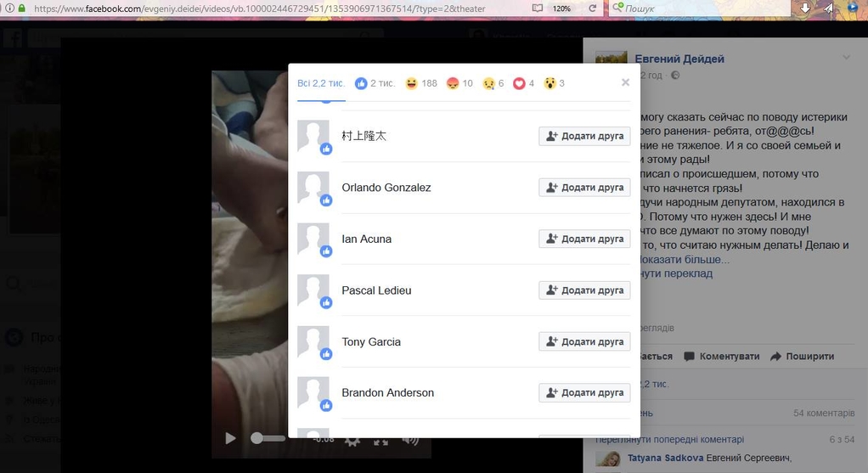Show Sad emoji reactions (6)
Screen dimensions: 868x473
tap(493, 83)
